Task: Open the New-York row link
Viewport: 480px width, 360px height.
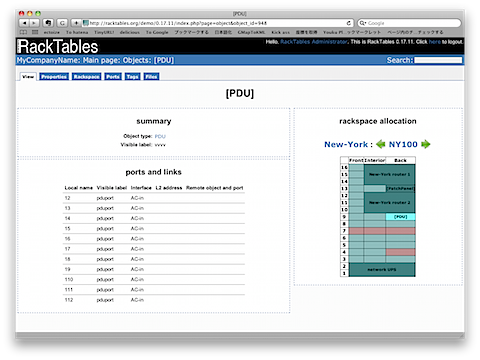Action: pos(346,144)
